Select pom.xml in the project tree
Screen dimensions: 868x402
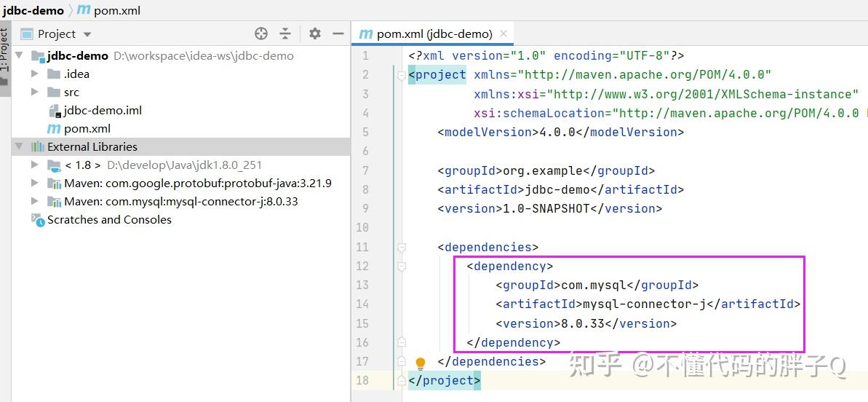pos(87,128)
